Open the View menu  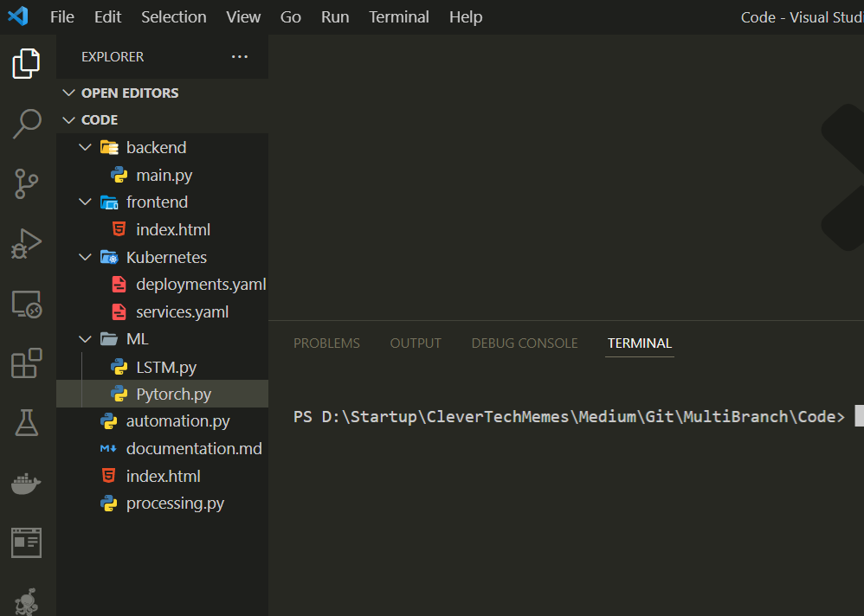coord(243,16)
